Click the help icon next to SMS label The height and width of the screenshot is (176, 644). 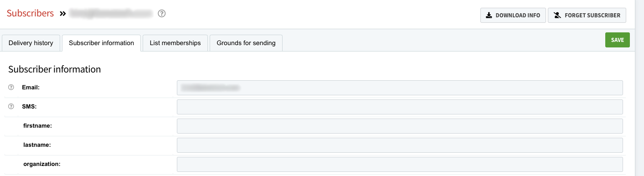pyautogui.click(x=11, y=106)
